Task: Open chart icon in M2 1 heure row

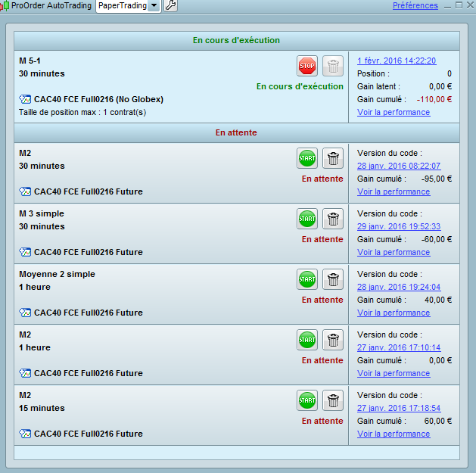Action: pos(25,373)
